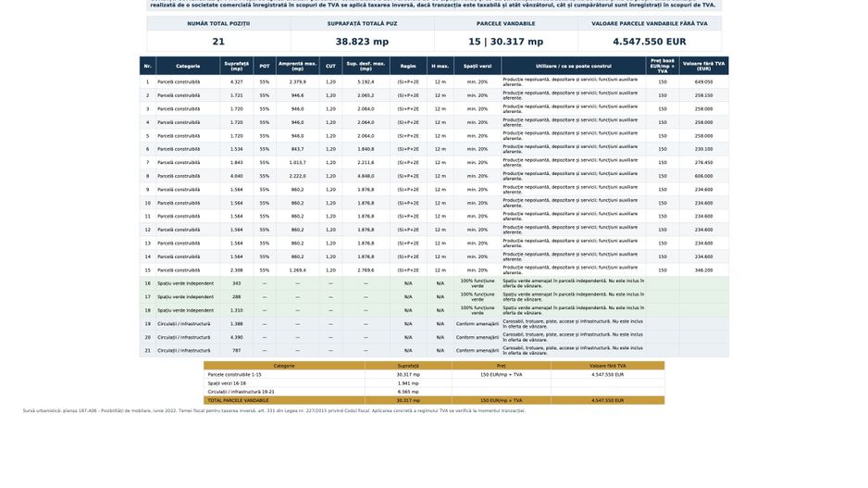Select row 8 surface cell 4.040

pyautogui.click(x=236, y=176)
